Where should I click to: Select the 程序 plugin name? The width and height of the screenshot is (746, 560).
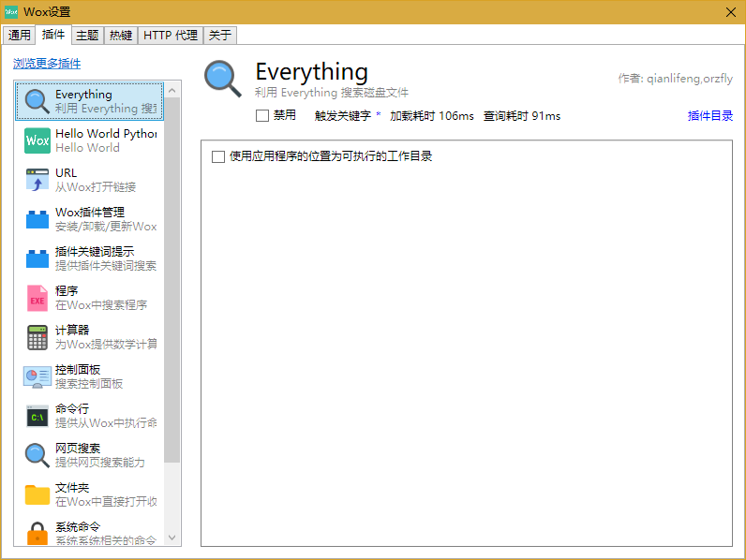pos(67,291)
